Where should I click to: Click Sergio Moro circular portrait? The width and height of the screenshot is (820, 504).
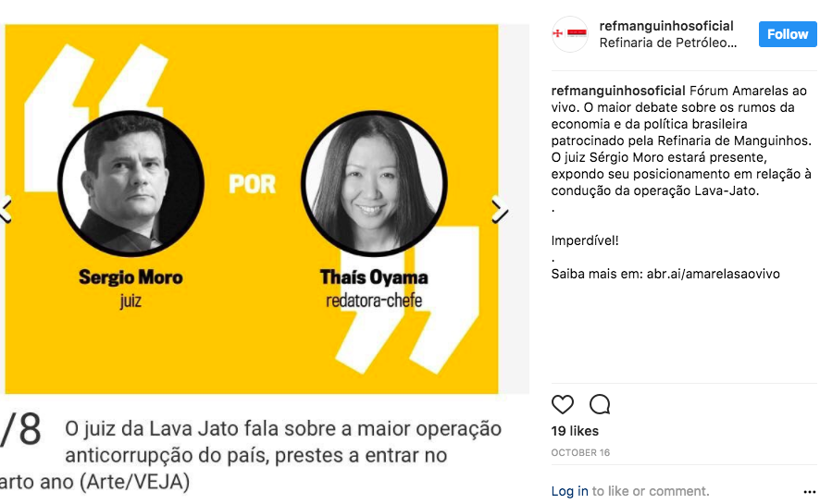[x=130, y=183]
